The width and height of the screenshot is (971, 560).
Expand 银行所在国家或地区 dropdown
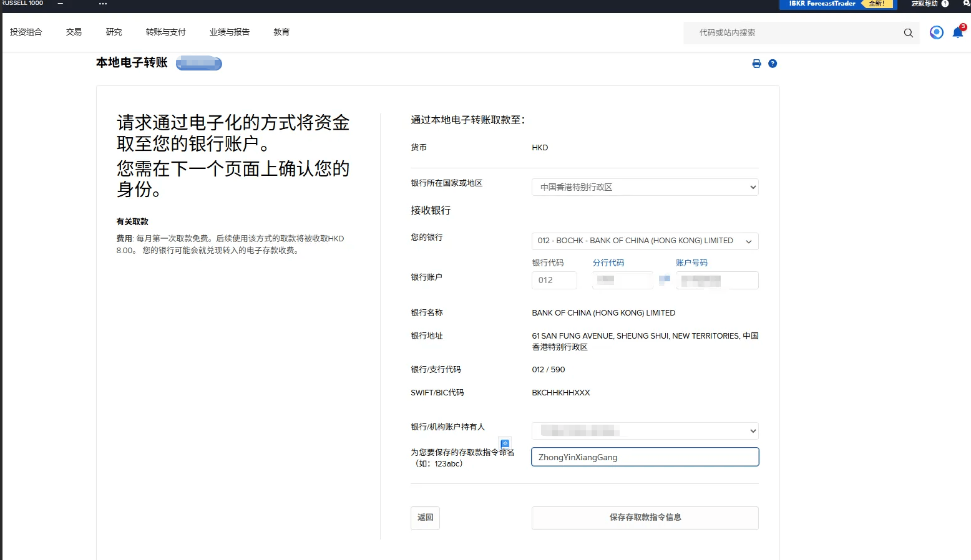[x=645, y=187]
